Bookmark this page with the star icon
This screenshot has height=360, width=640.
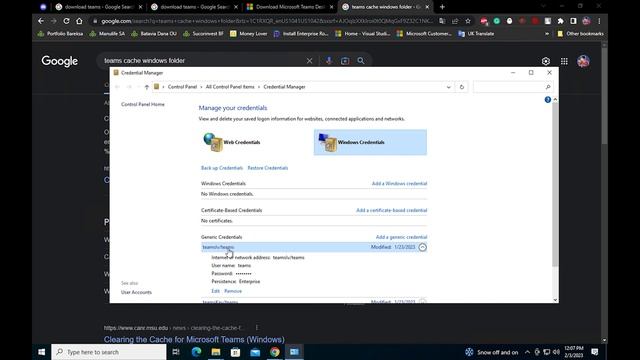coord(468,21)
